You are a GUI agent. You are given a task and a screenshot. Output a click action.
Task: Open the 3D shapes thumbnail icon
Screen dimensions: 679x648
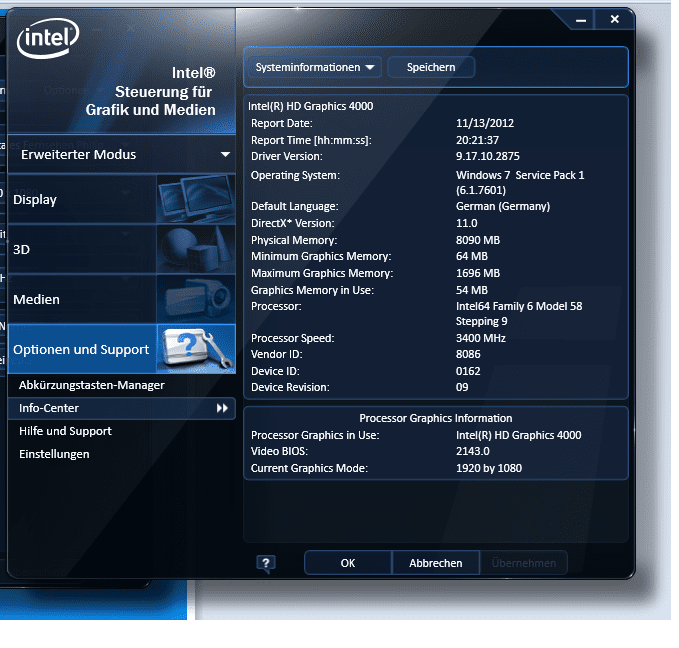pos(196,249)
